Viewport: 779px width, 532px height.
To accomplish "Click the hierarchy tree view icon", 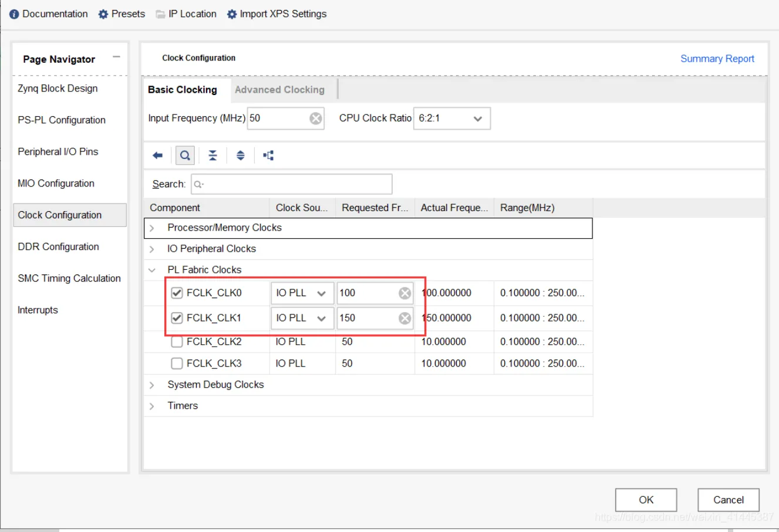I will coord(268,155).
